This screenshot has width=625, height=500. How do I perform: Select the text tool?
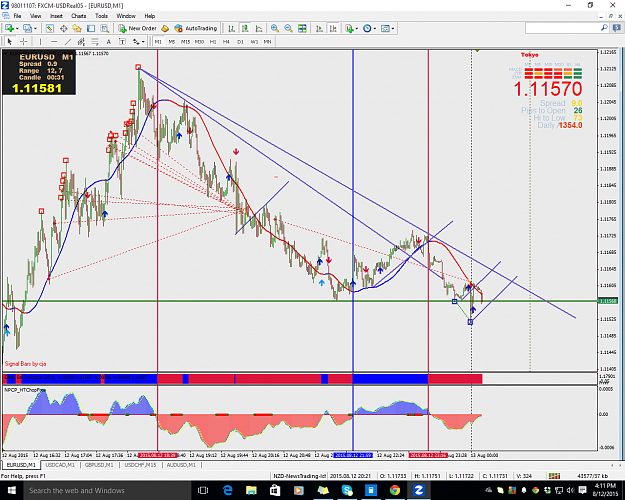click(108, 41)
